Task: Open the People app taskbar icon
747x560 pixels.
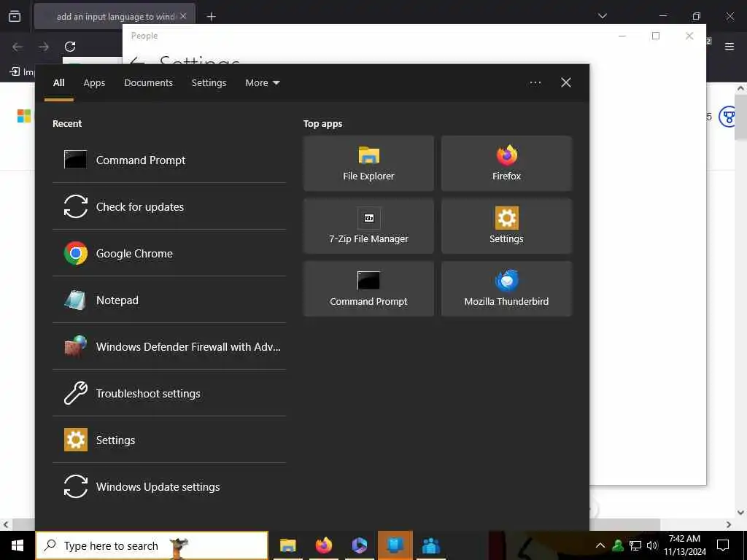Action: [x=431, y=545]
